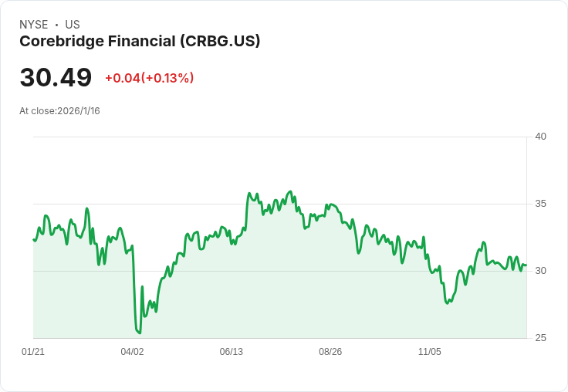
Task: Click the 30.49 current price
Action: coord(56,77)
